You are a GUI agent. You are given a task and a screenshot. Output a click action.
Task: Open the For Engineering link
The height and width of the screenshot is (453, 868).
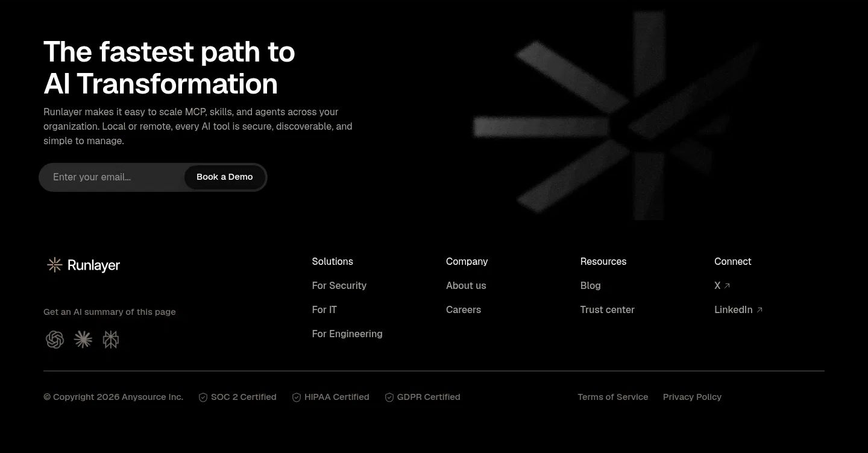pos(347,334)
